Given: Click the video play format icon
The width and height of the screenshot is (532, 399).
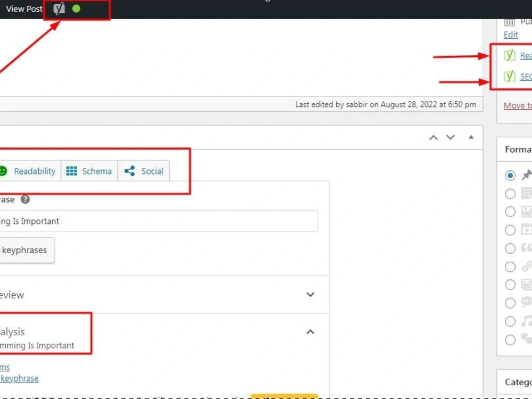Looking at the screenshot, I should click(527, 230).
